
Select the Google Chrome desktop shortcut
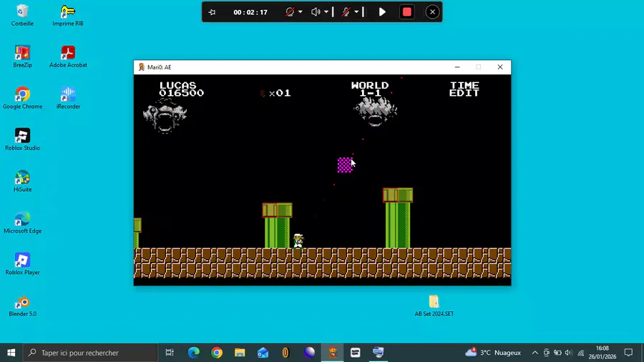pyautogui.click(x=22, y=99)
